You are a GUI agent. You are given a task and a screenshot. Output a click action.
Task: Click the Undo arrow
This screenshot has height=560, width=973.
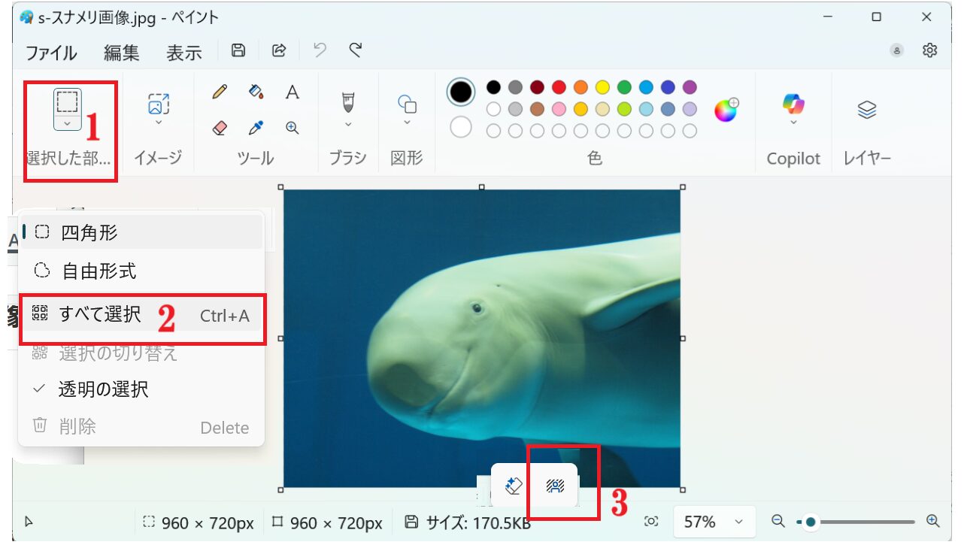point(320,50)
